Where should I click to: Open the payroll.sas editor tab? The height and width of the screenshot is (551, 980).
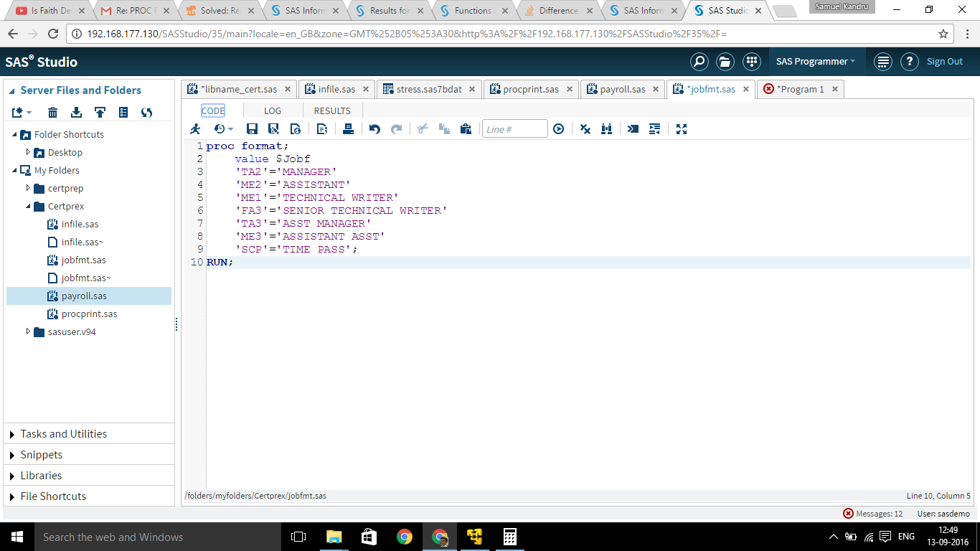pyautogui.click(x=622, y=90)
